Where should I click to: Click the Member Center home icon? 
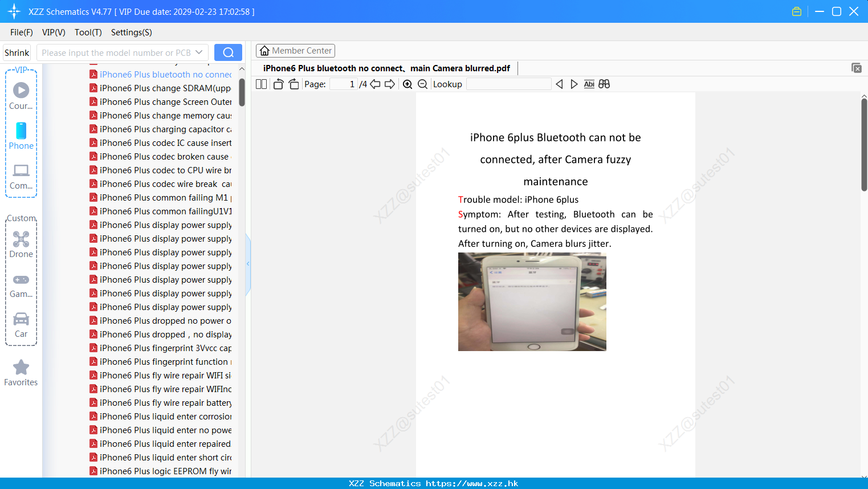point(264,51)
